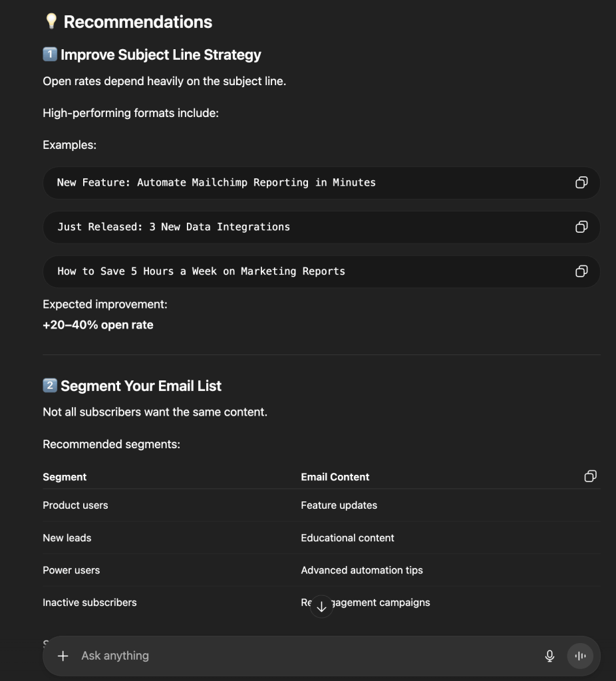
Task: Click the scroll-to-bottom arrow button
Action: coord(321,607)
